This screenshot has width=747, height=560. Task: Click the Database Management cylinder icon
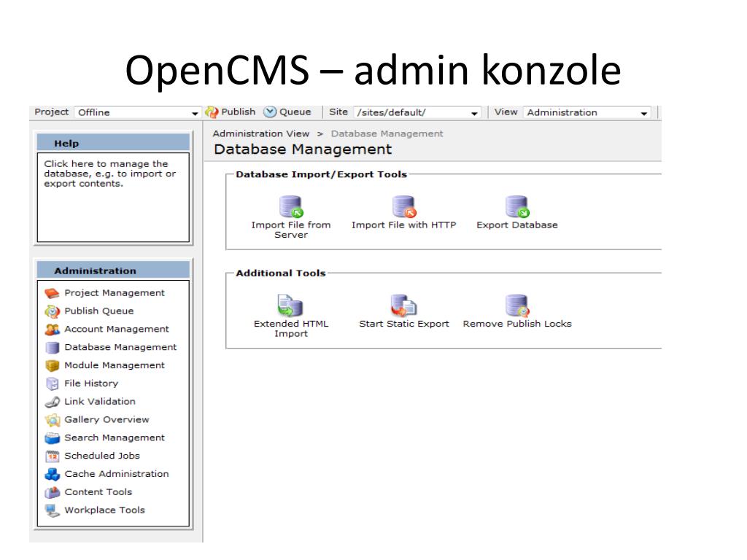pos(52,348)
